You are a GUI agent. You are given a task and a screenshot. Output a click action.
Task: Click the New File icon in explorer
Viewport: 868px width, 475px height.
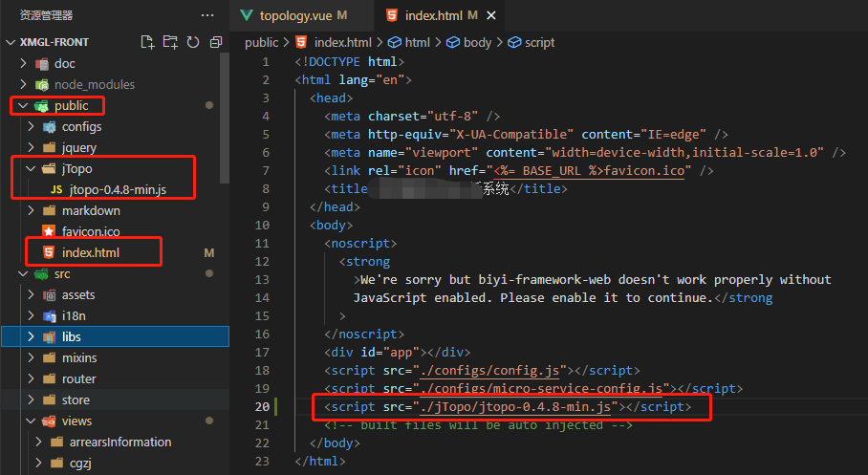(x=147, y=42)
